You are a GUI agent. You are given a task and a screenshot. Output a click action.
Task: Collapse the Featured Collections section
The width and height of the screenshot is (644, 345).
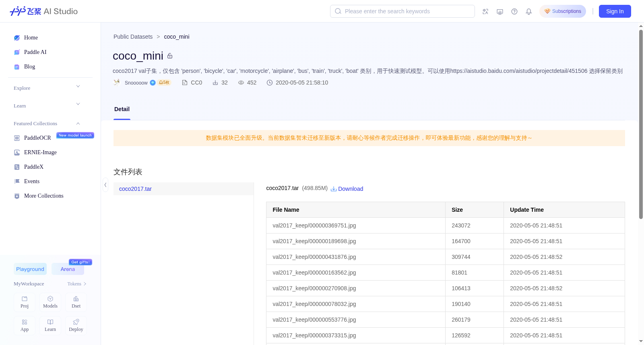(78, 124)
